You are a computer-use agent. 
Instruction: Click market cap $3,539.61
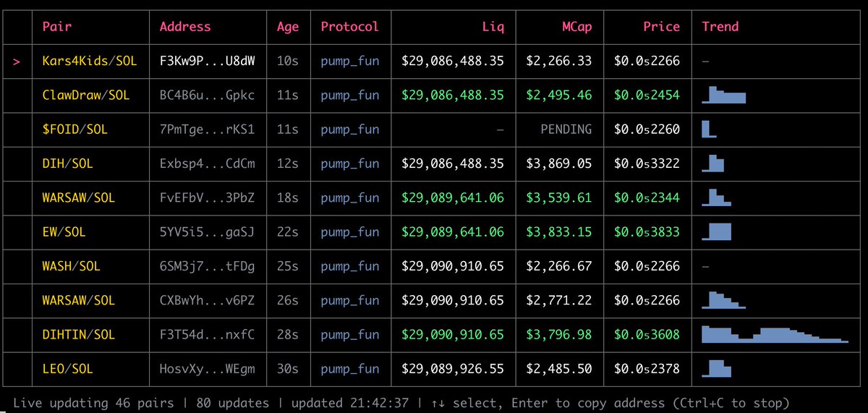tap(559, 197)
